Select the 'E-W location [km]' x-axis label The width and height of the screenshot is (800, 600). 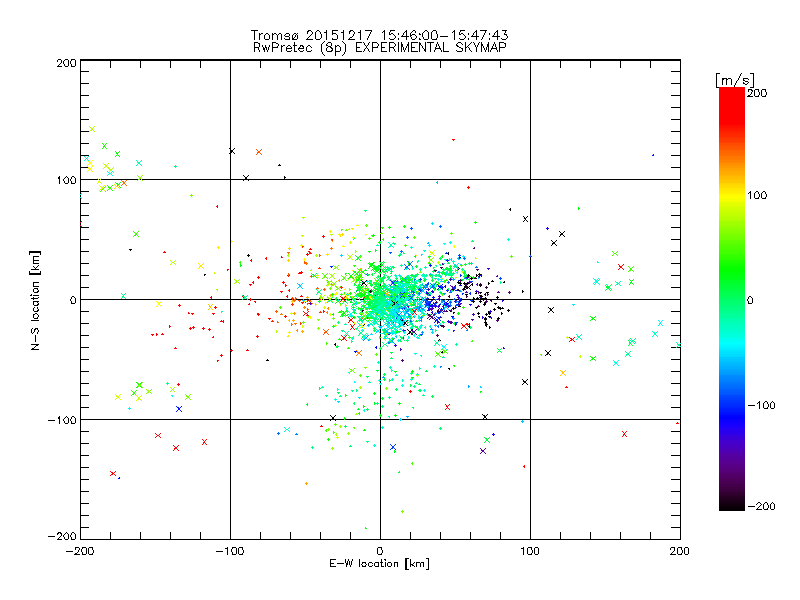point(379,564)
